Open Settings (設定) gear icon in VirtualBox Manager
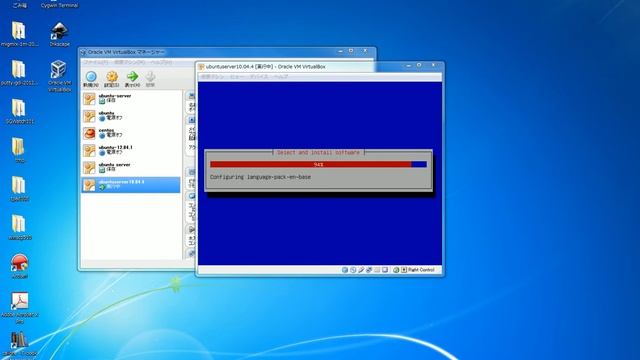The height and width of the screenshot is (360, 640). 111,79
